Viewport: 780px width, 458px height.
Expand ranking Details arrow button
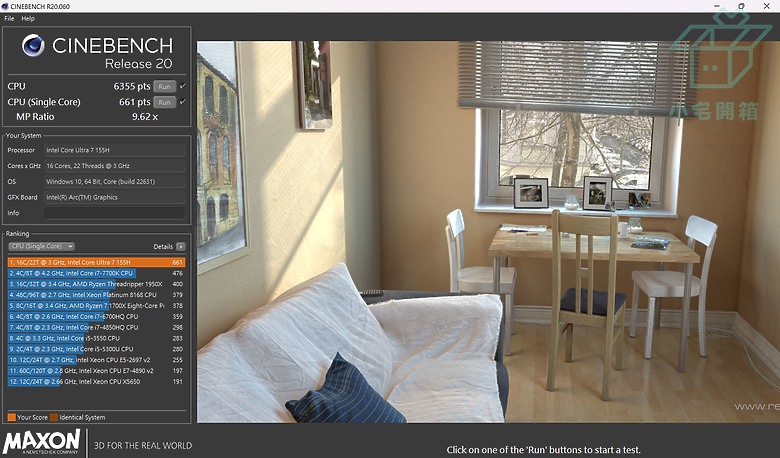click(x=181, y=246)
